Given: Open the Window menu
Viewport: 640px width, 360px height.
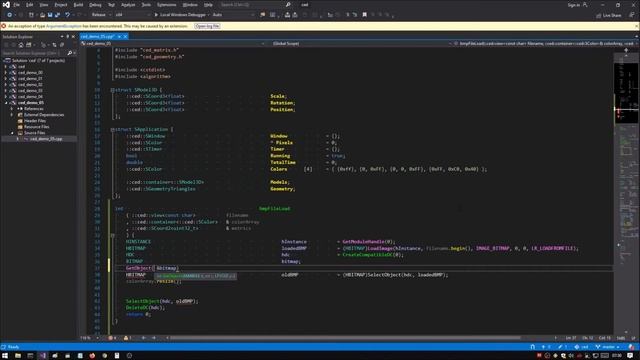Looking at the screenshot, I should [x=190, y=5].
